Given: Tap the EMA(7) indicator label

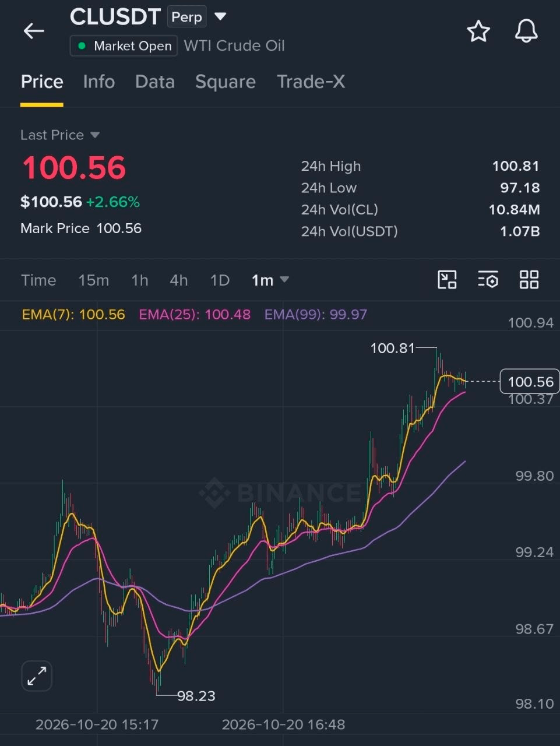Looking at the screenshot, I should (x=73, y=315).
